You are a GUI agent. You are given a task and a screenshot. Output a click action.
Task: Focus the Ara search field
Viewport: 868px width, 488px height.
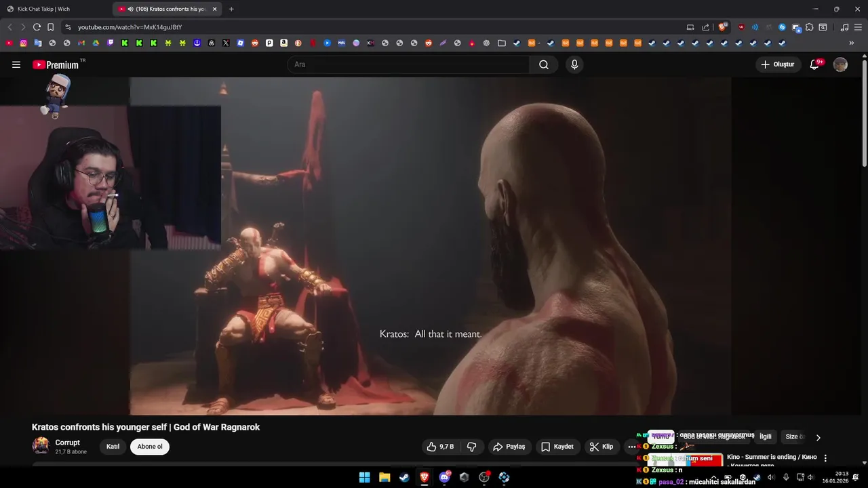pos(409,64)
